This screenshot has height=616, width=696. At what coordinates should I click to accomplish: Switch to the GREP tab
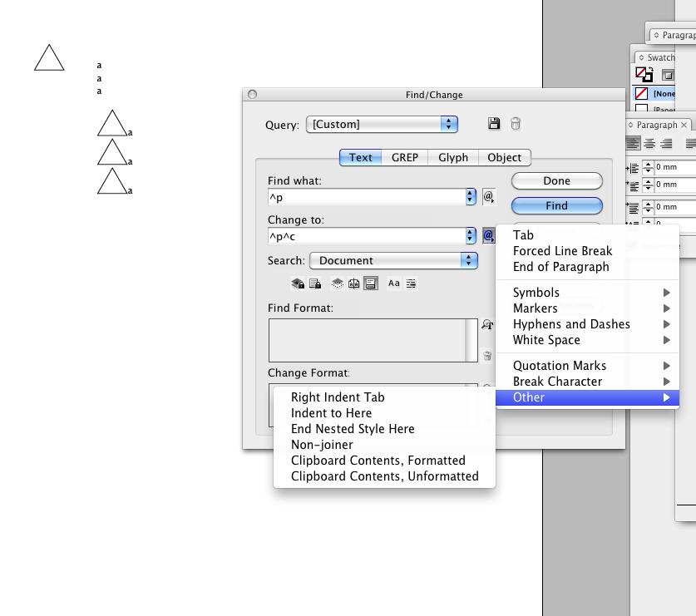[x=405, y=158]
